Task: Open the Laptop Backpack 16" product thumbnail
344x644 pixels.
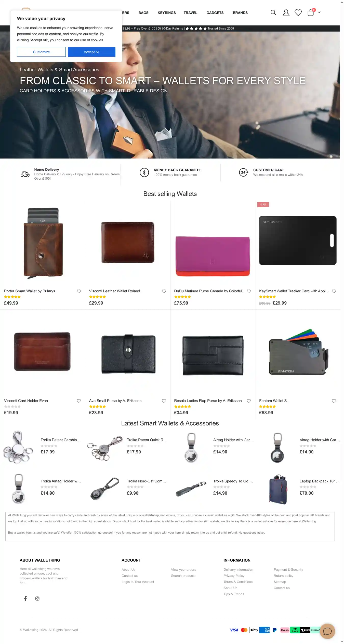Action: [278, 489]
